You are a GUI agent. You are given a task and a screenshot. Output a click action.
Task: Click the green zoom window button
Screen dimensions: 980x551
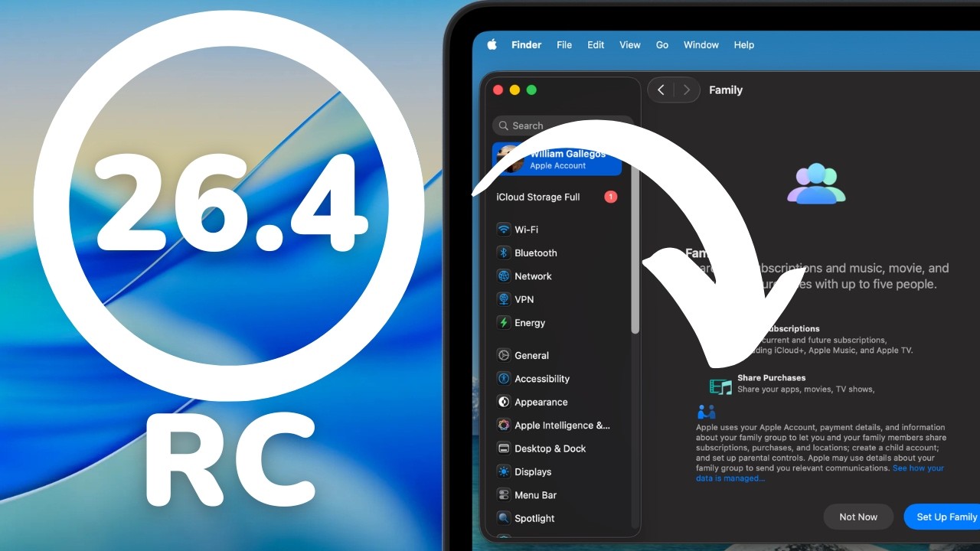(x=531, y=90)
